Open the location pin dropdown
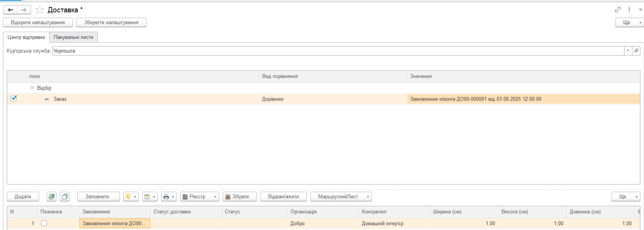 pos(130,196)
